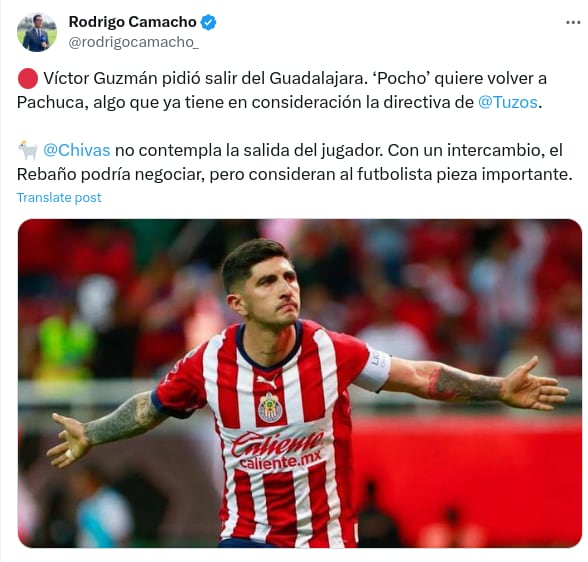588x562 pixels.
Task: Click the Rodrigo Camacho display name
Action: [x=132, y=22]
